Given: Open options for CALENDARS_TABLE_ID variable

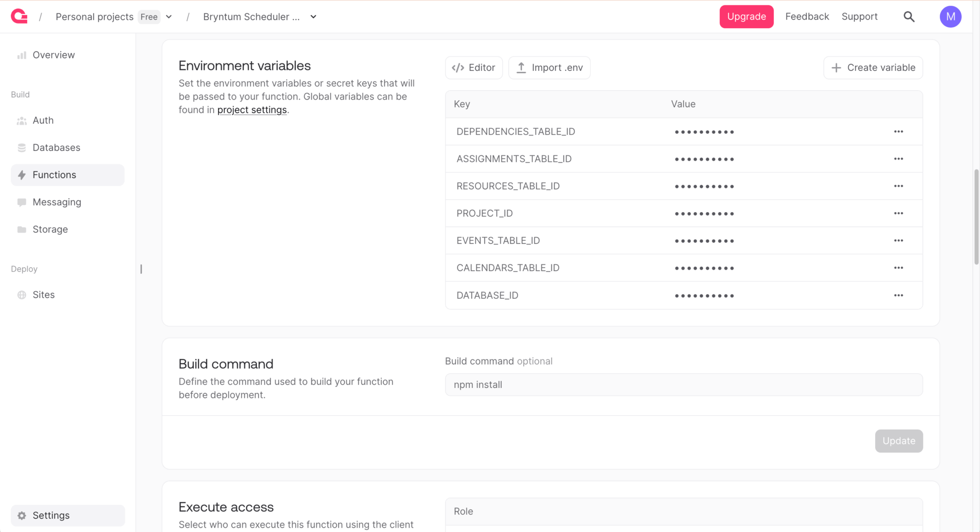Looking at the screenshot, I should tap(898, 268).
